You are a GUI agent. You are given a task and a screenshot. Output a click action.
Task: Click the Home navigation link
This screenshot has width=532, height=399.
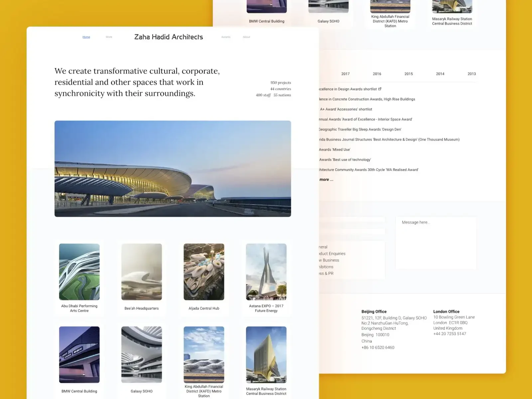tap(86, 37)
